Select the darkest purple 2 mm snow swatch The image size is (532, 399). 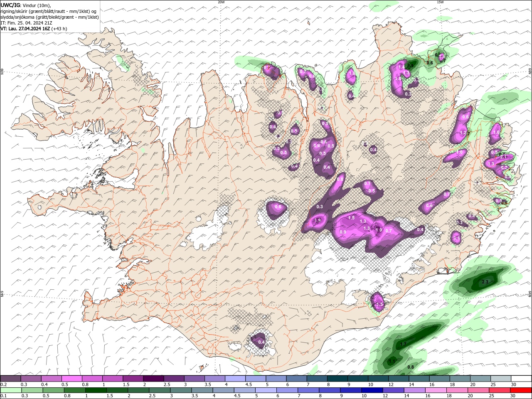point(153,379)
